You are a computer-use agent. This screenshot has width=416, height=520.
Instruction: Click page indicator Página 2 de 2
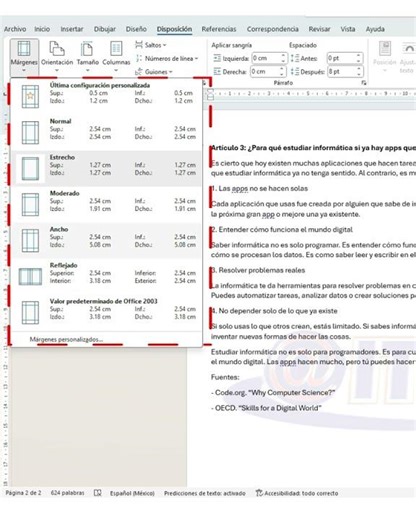pyautogui.click(x=23, y=493)
